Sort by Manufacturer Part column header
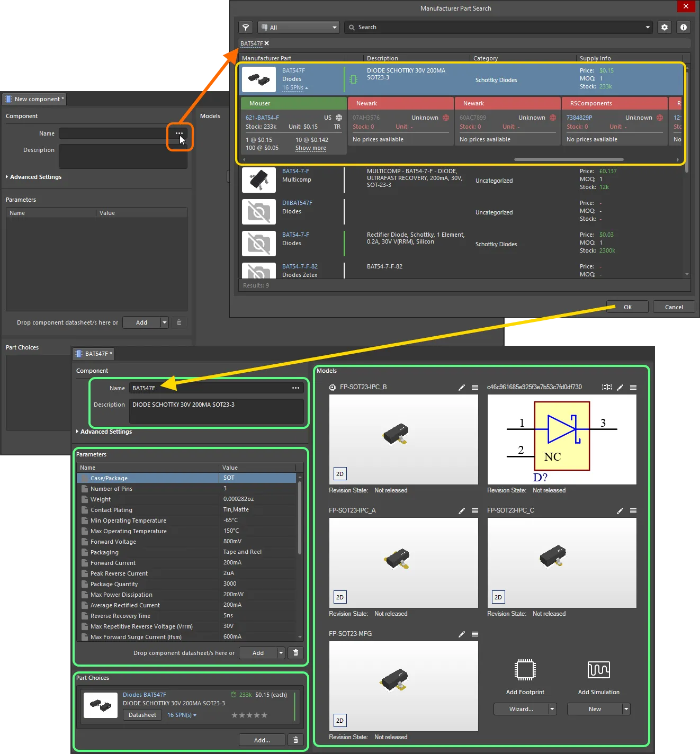 click(x=292, y=58)
